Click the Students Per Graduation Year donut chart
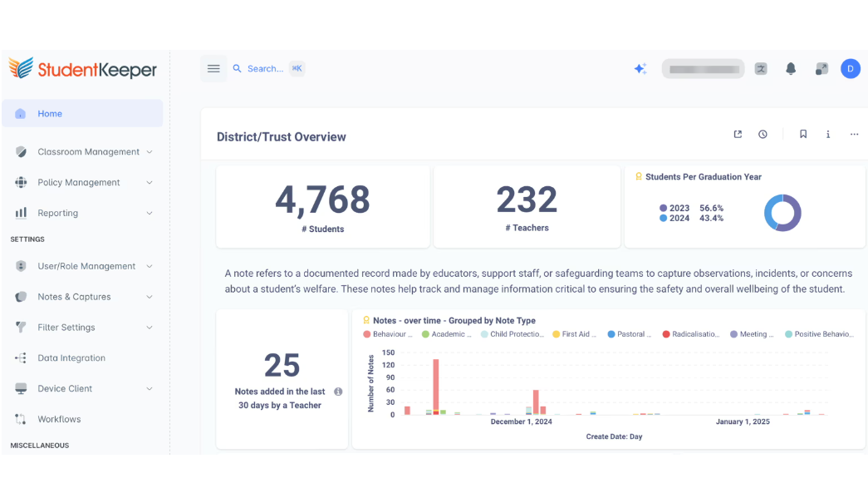868x488 pixels. tap(782, 213)
